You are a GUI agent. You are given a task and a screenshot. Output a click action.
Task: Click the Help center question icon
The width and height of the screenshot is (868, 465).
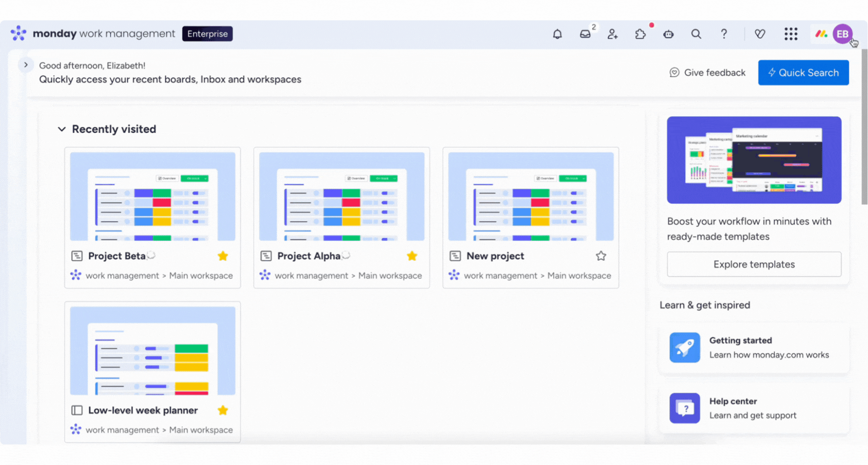tap(685, 408)
